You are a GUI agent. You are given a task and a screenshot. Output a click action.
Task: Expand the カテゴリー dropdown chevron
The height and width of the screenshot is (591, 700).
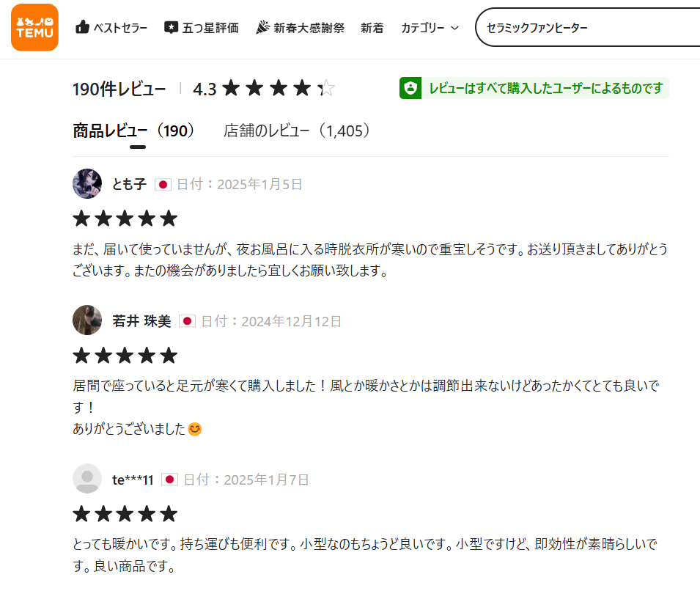click(x=455, y=28)
